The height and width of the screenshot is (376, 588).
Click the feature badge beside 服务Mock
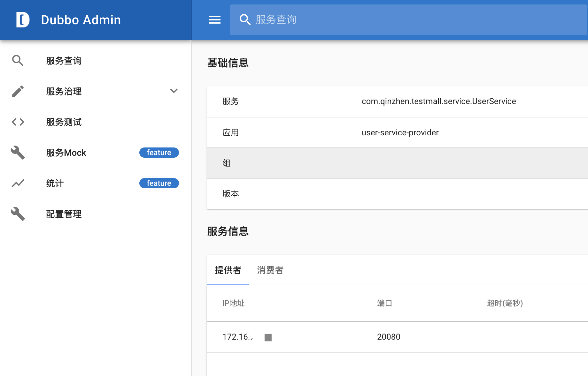coord(159,153)
